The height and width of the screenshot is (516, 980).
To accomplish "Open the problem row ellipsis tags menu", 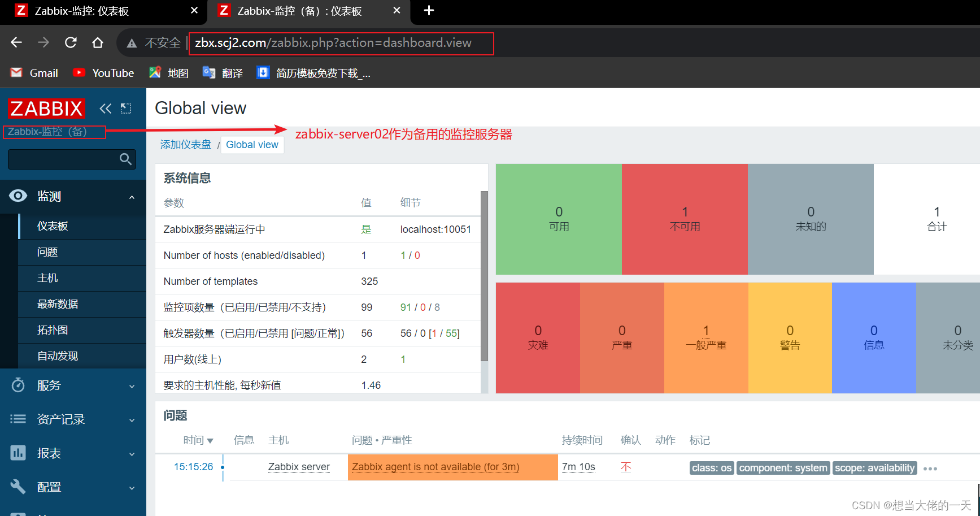I will pos(930,469).
